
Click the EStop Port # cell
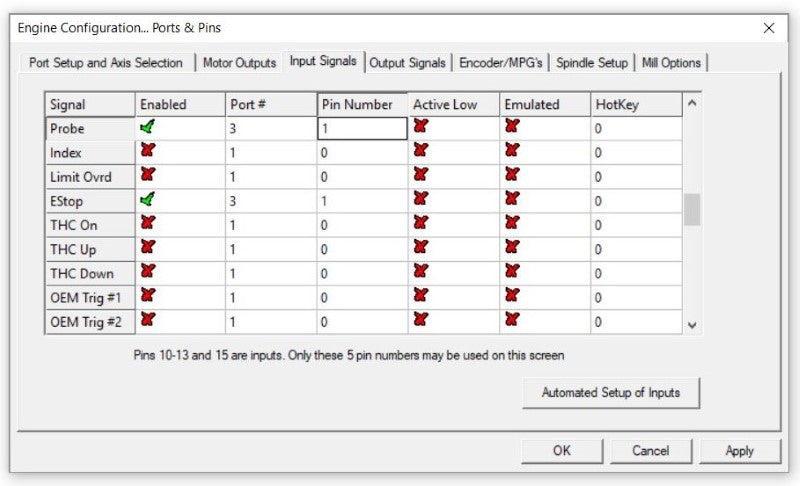point(271,201)
